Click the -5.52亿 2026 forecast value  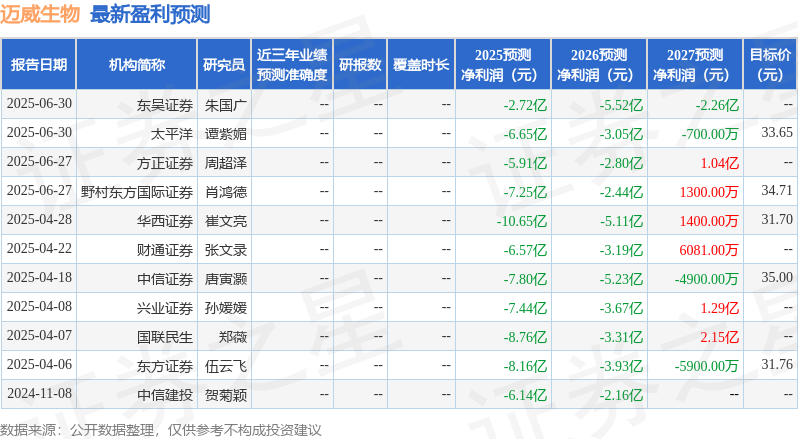pos(621,105)
